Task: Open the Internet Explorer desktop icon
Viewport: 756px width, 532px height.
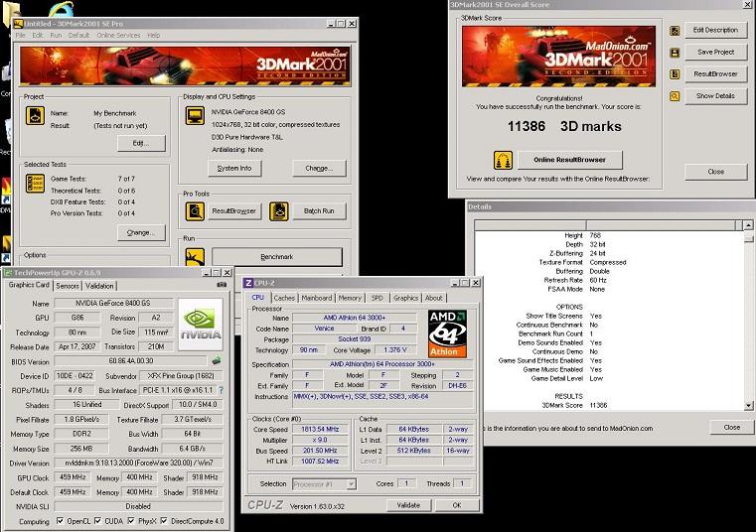Action: (x=62, y=8)
